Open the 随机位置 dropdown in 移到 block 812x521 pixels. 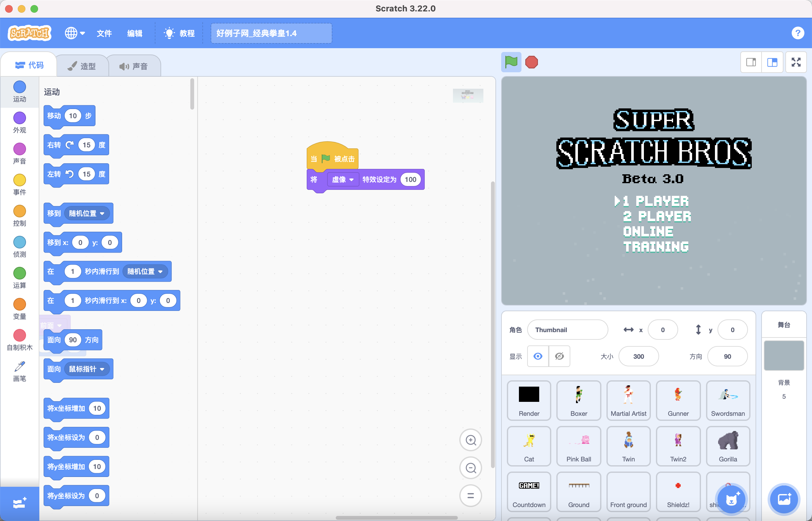click(87, 214)
